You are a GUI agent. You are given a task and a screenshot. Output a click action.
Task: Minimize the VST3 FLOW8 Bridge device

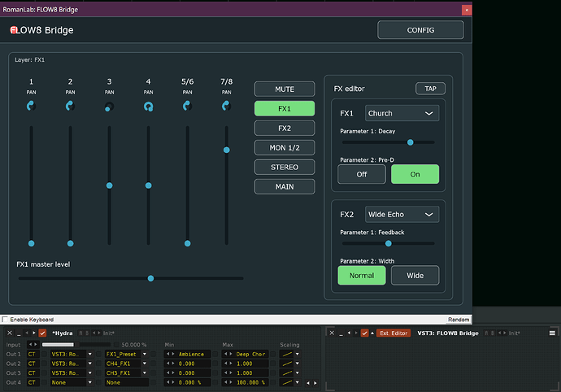point(341,333)
